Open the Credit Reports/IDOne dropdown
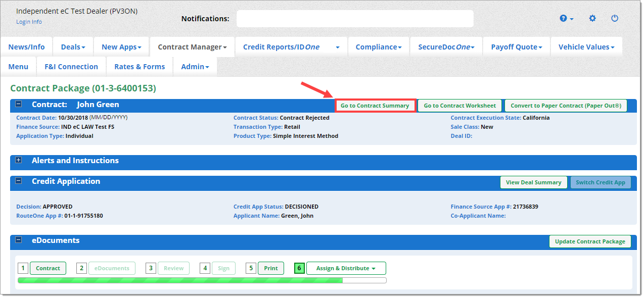The width and height of the screenshot is (644, 298). tap(291, 47)
